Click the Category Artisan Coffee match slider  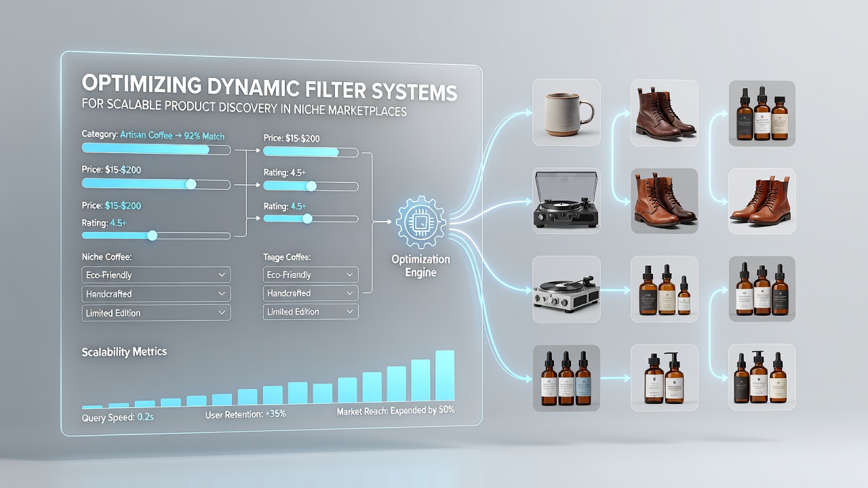pyautogui.click(x=156, y=149)
